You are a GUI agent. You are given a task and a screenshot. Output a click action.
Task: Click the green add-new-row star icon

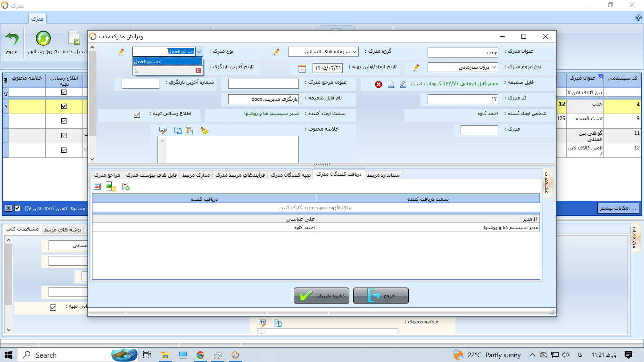click(x=111, y=187)
